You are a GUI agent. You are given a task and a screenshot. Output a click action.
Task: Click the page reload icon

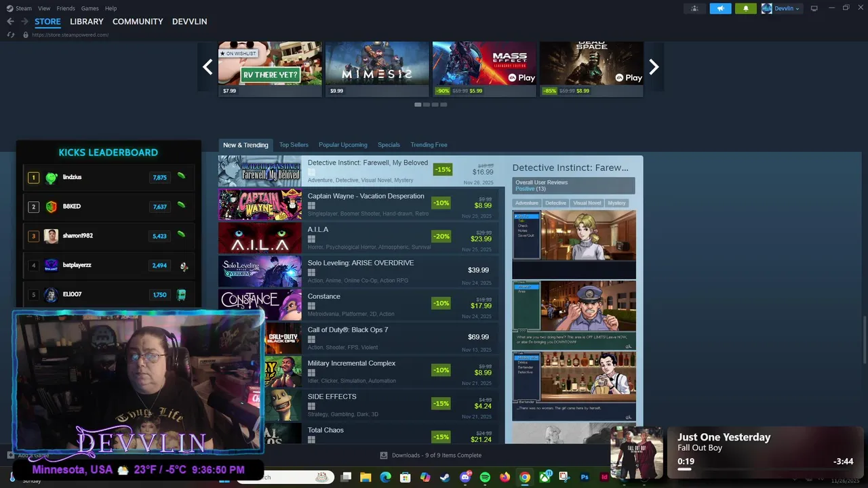click(10, 35)
